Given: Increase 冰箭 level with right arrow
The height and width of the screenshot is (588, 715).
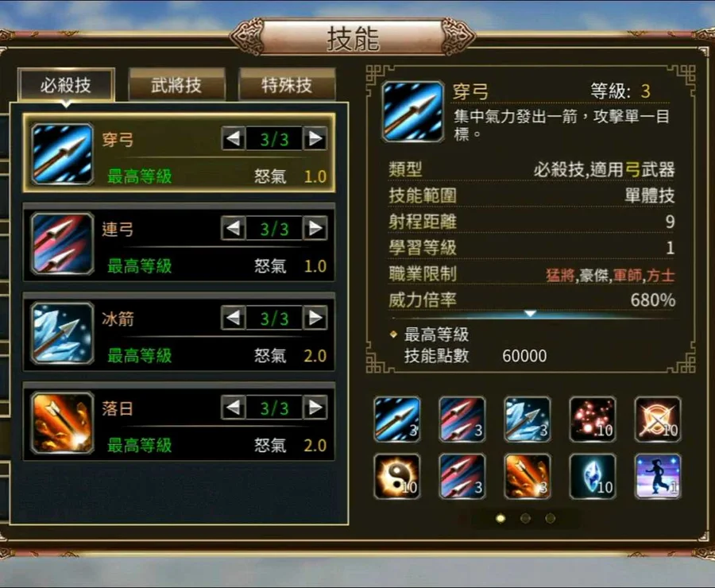Looking at the screenshot, I should (315, 318).
